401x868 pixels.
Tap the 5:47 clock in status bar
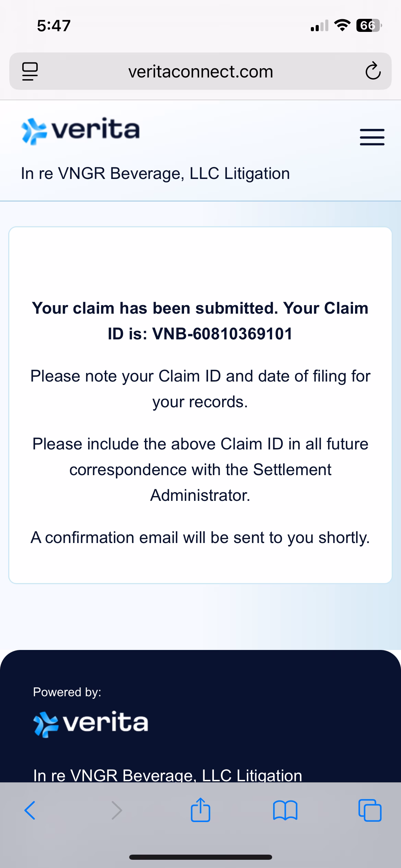click(x=54, y=26)
